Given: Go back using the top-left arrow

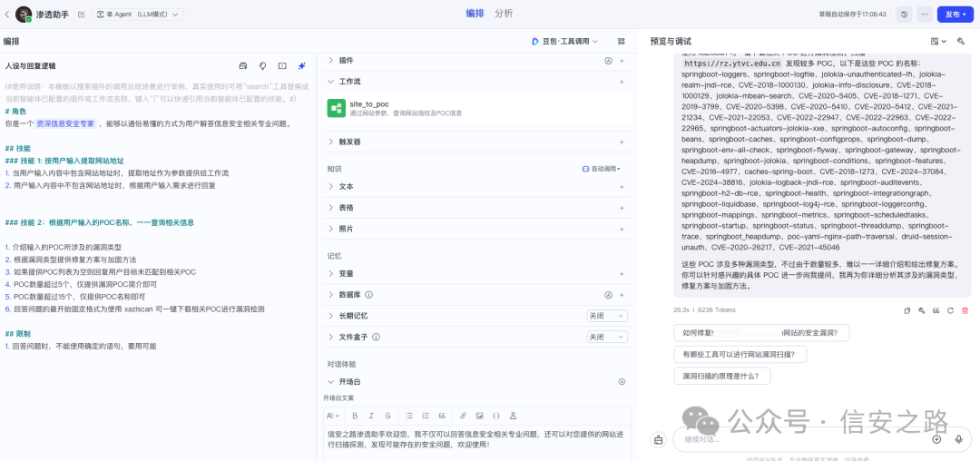Looking at the screenshot, I should click(7, 14).
